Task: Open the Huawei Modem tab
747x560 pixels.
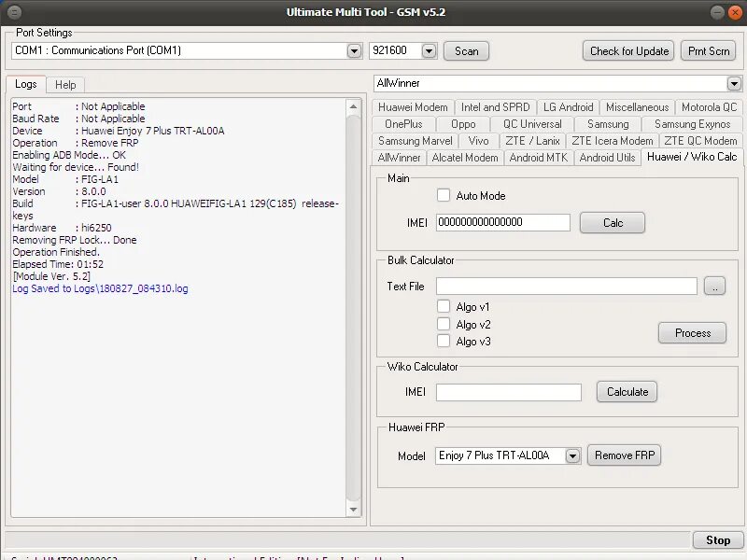Action: [413, 107]
